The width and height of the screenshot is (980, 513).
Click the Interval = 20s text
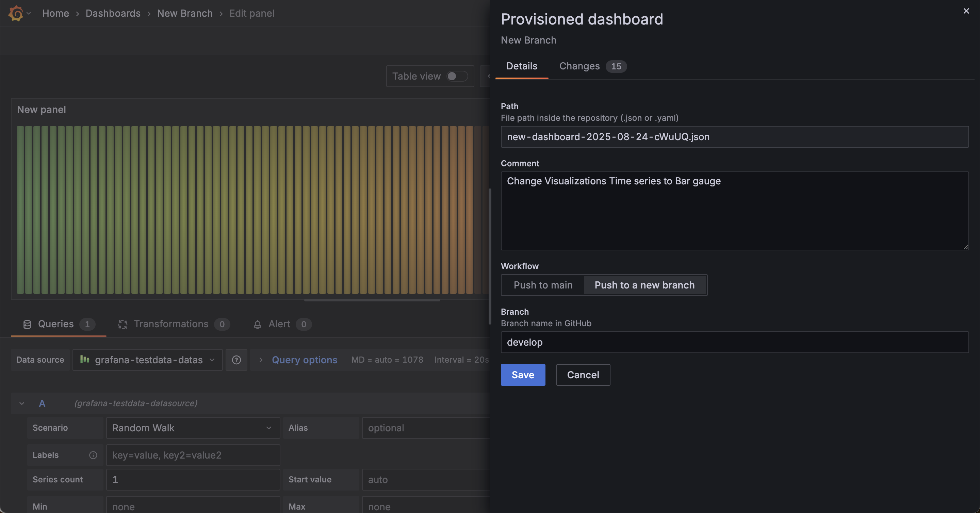(461, 360)
